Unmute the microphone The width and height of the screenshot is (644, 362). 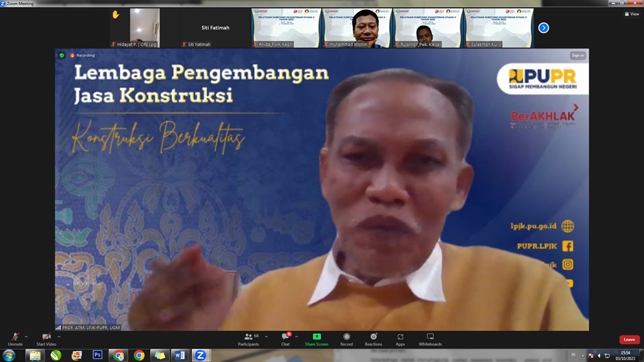15,339
